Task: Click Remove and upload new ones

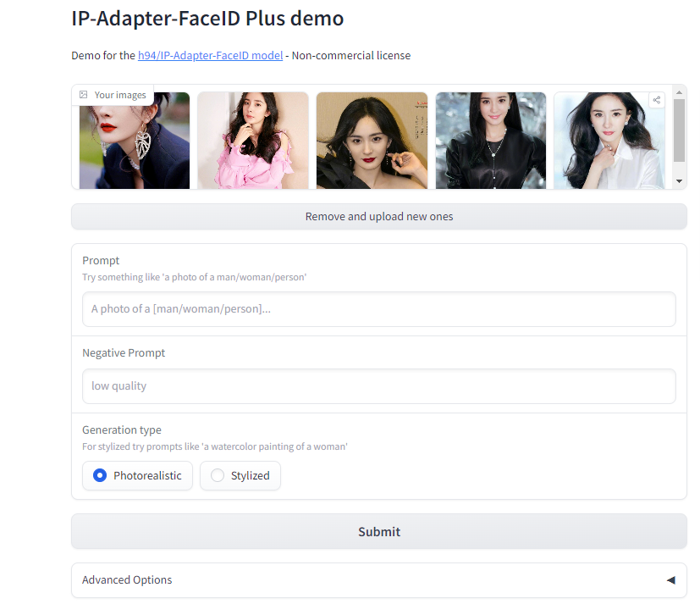Action: (379, 217)
